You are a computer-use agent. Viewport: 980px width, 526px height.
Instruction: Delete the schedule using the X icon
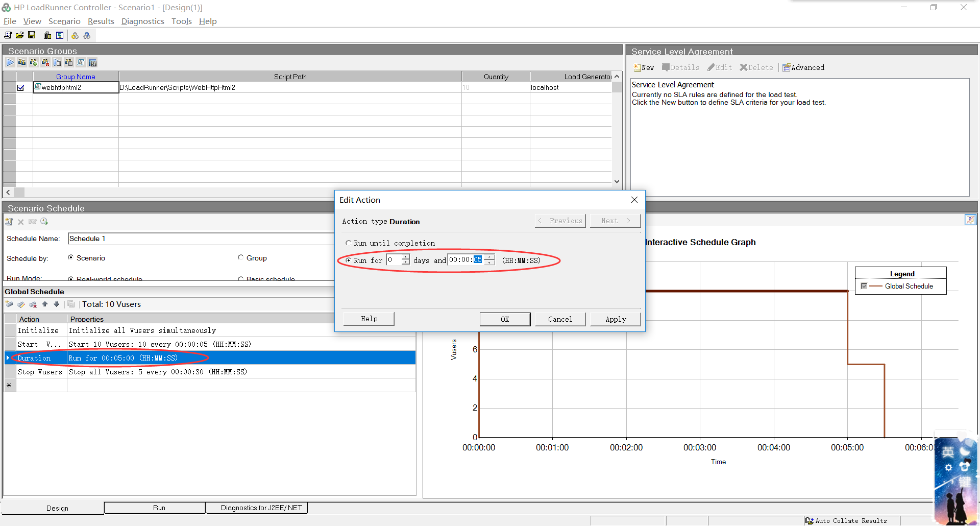[20, 222]
